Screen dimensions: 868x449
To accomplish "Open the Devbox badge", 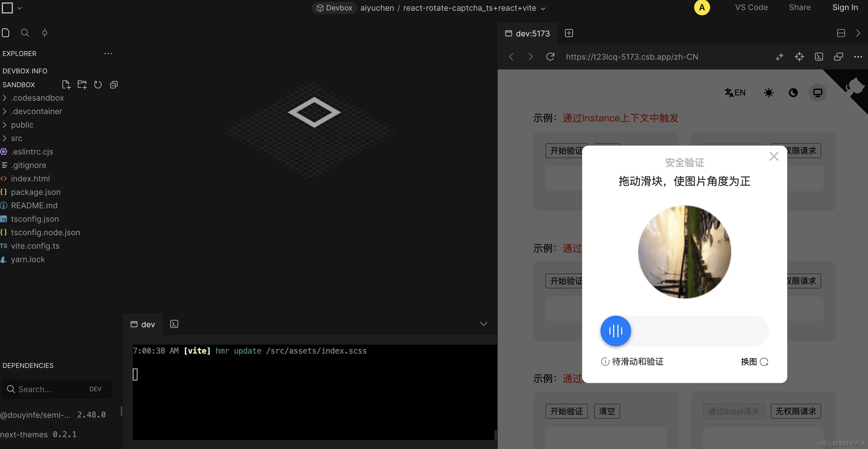I will pos(334,8).
